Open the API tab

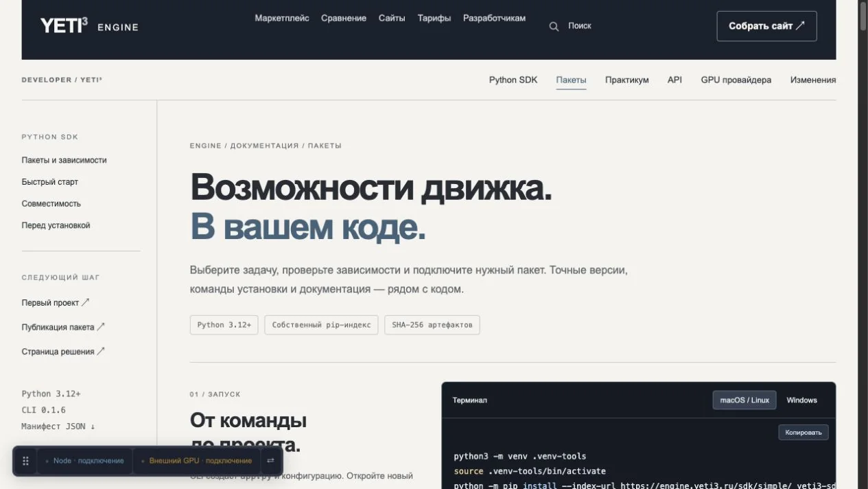tap(675, 80)
